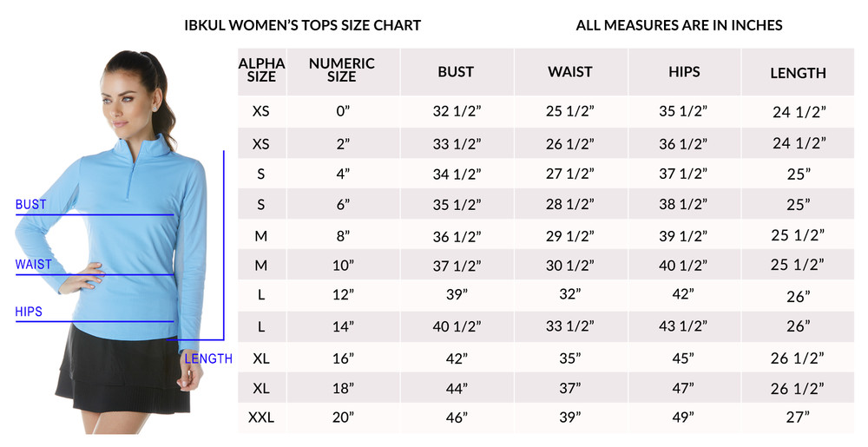Select the numeric size 12" cell
Screen dimensions: 868x447
(343, 295)
